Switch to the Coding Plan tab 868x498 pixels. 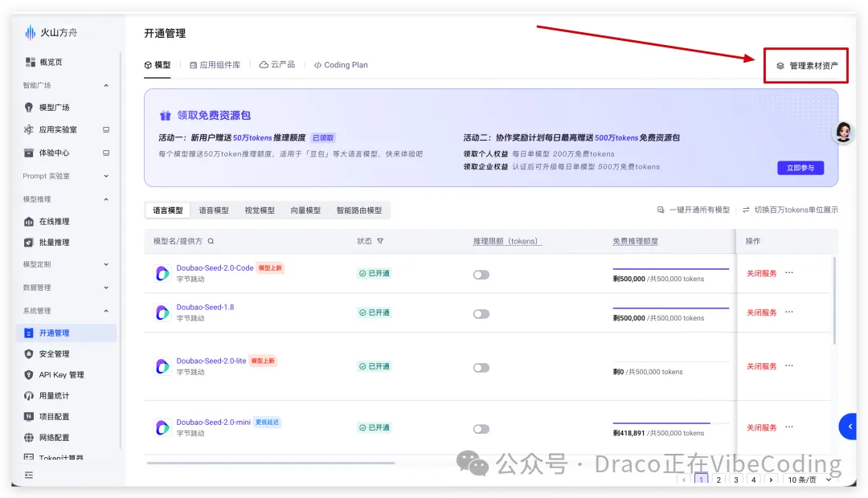point(341,65)
